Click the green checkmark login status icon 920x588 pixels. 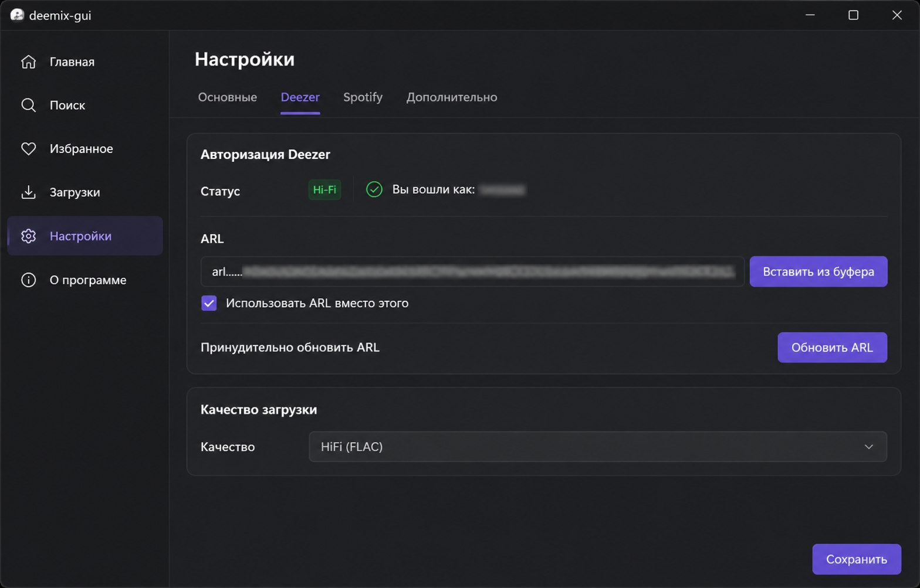(374, 189)
